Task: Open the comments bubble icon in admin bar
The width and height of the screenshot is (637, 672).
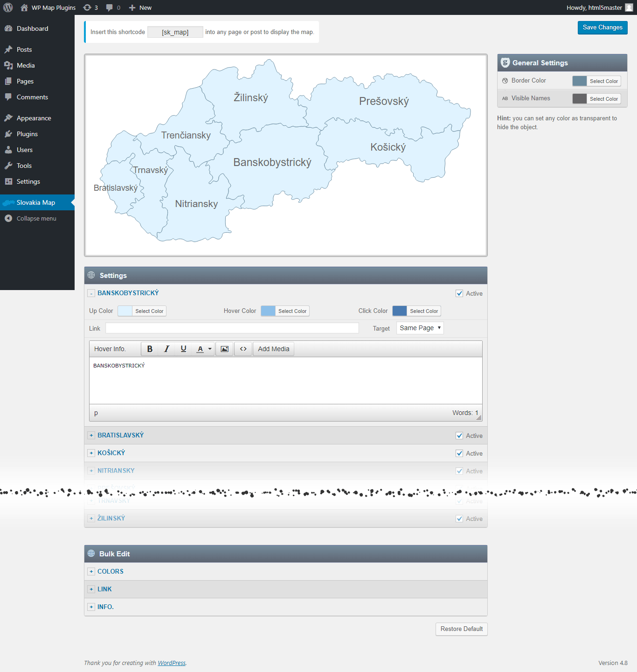Action: pos(109,7)
